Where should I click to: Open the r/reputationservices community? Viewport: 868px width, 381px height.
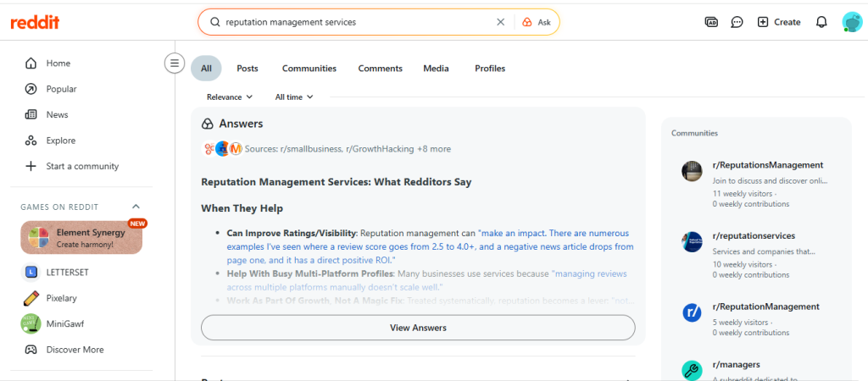[754, 235]
